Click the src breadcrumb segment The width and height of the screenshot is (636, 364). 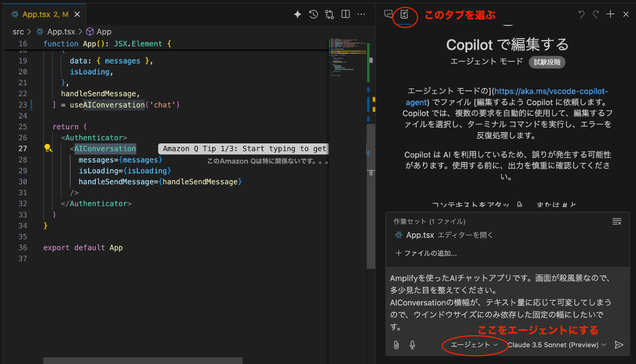(x=18, y=32)
